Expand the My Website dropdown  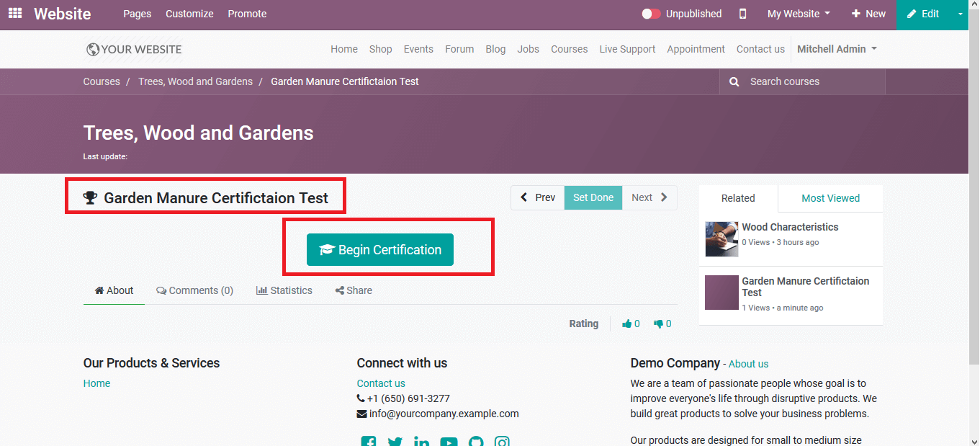[x=799, y=14]
